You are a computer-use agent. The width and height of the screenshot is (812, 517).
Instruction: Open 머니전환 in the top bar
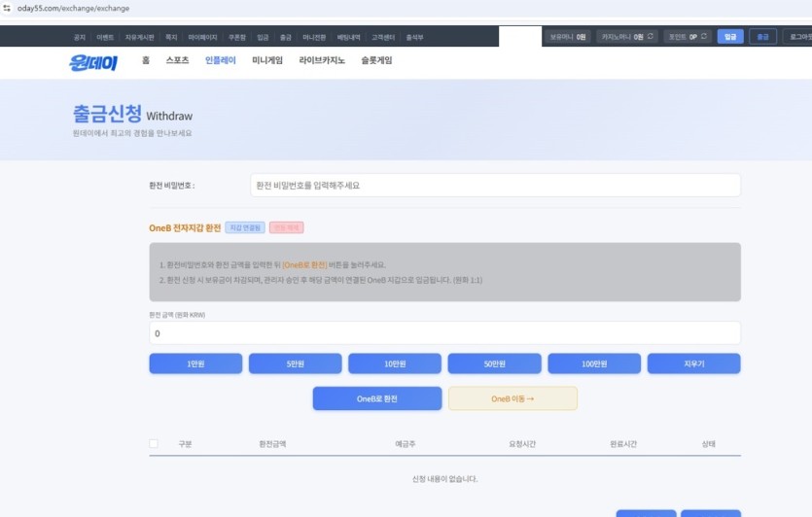[x=314, y=37]
